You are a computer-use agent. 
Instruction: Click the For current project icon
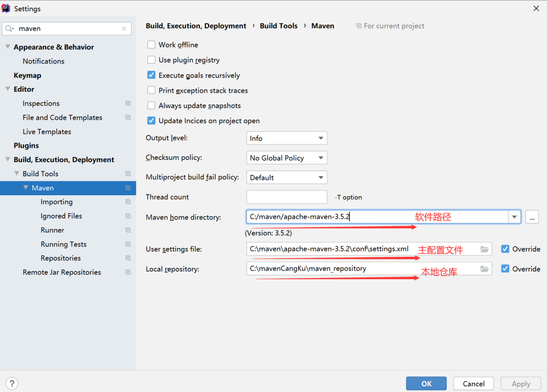(x=359, y=26)
